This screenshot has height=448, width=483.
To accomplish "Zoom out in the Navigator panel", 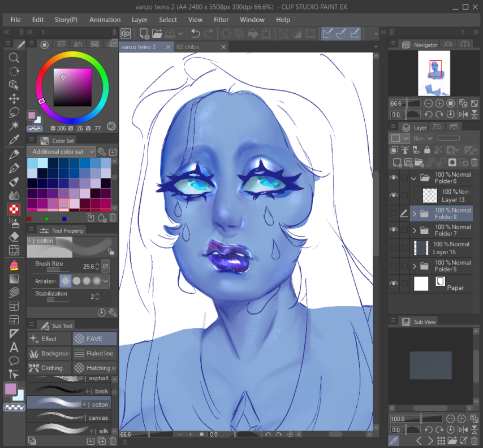I will point(428,103).
